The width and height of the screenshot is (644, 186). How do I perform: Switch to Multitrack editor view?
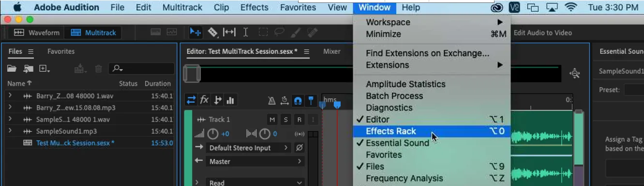tap(93, 33)
